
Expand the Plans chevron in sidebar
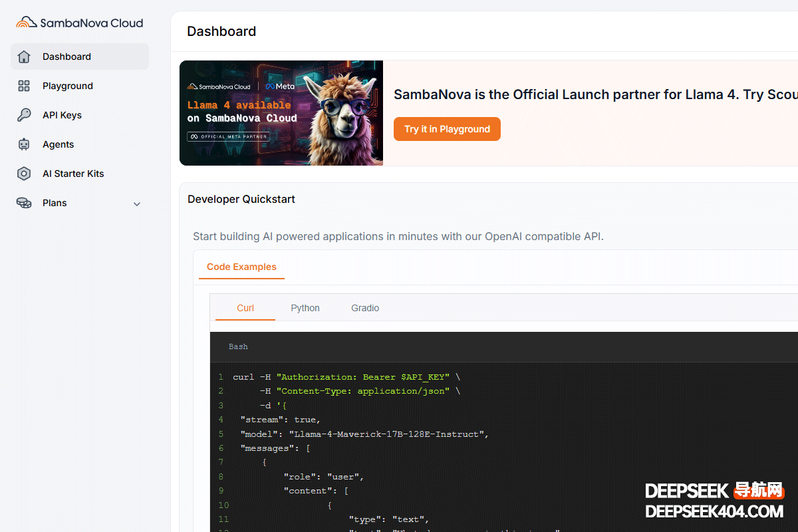coord(137,203)
